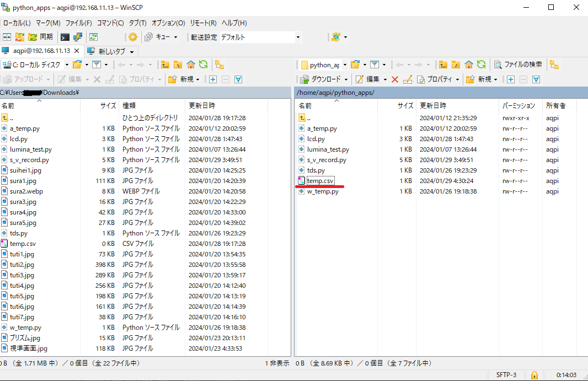Open the オプション(O) menu
Viewport: 588px width, 381px height.
tap(168, 23)
